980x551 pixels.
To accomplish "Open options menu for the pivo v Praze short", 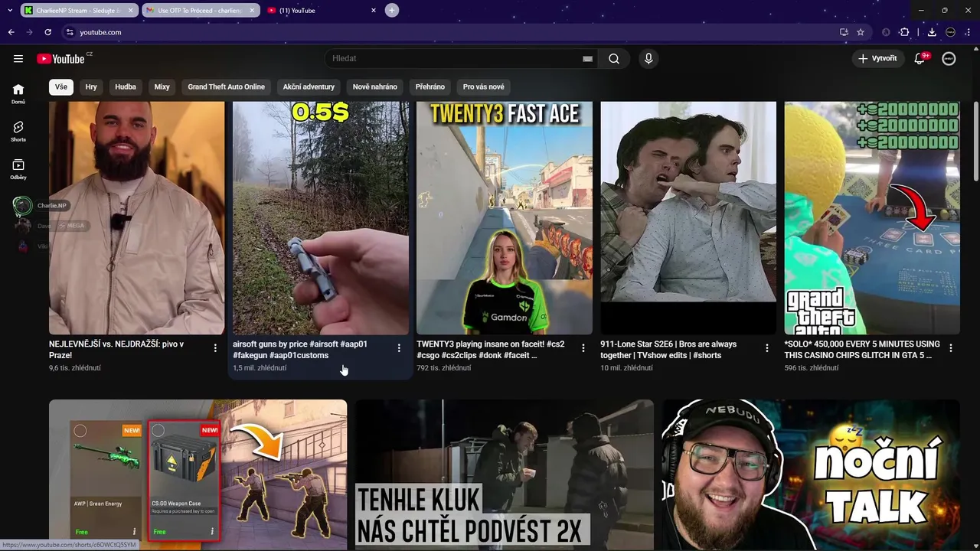I will click(215, 348).
